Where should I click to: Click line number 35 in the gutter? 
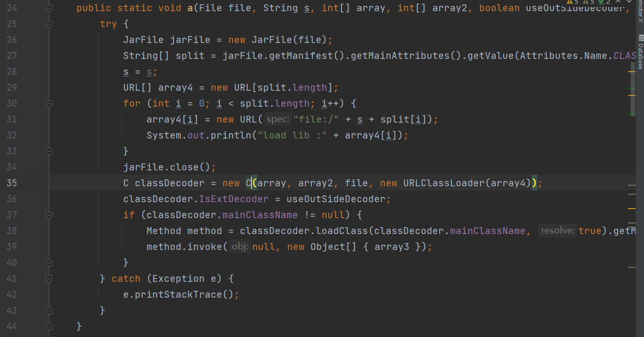(11, 183)
